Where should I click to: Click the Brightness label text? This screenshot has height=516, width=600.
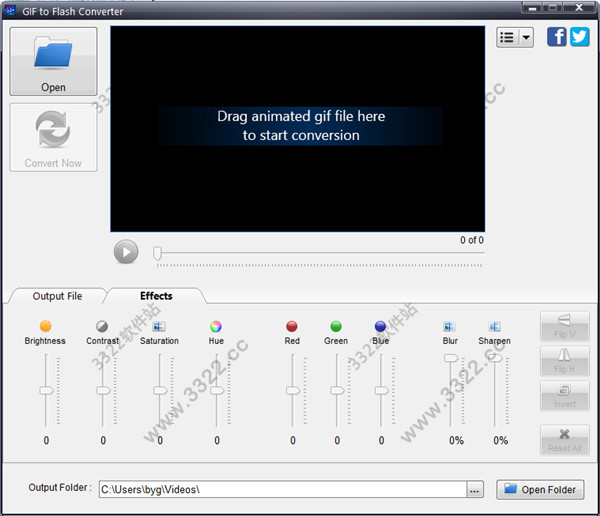point(45,341)
